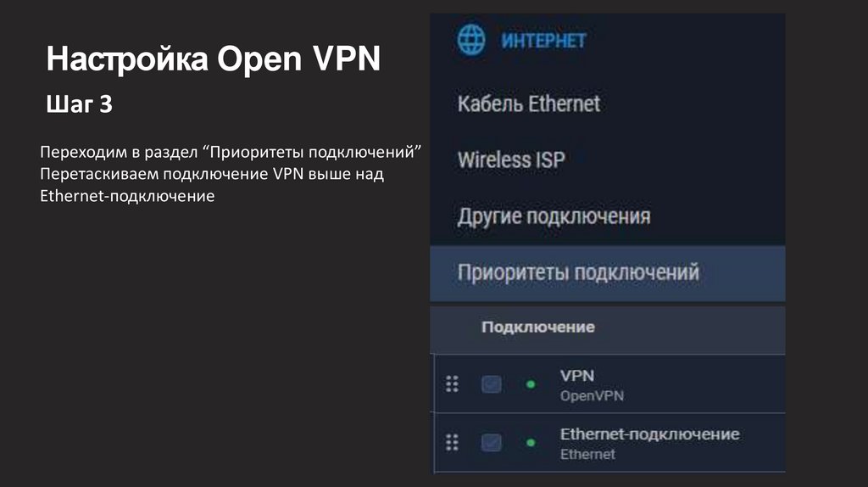Image resolution: width=868 pixels, height=487 pixels.
Task: Click the OpenVPN type label
Action: click(593, 395)
